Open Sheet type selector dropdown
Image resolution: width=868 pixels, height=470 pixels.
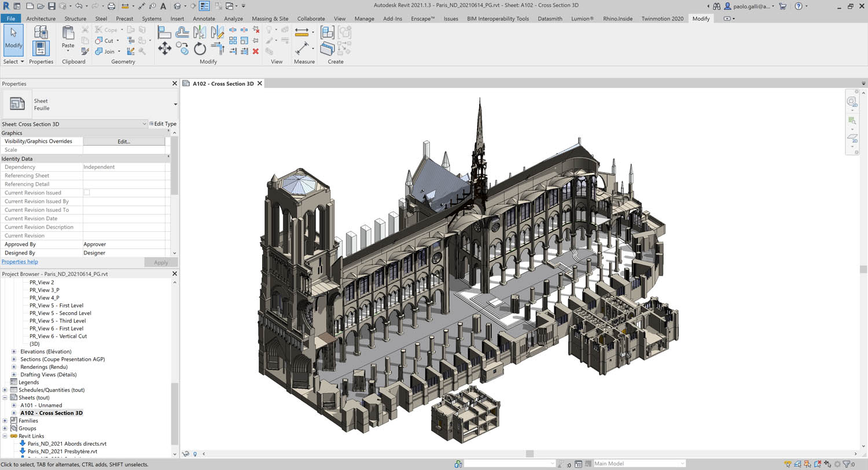click(175, 104)
